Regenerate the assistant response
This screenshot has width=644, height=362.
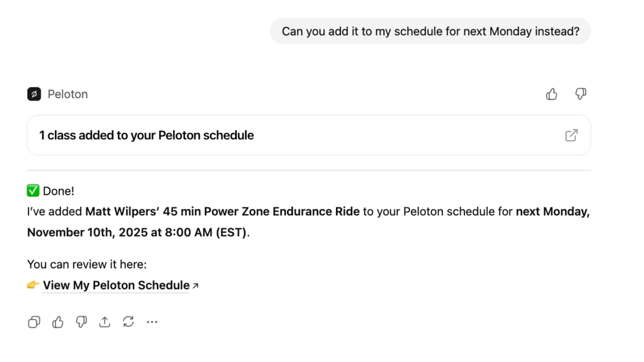(128, 322)
